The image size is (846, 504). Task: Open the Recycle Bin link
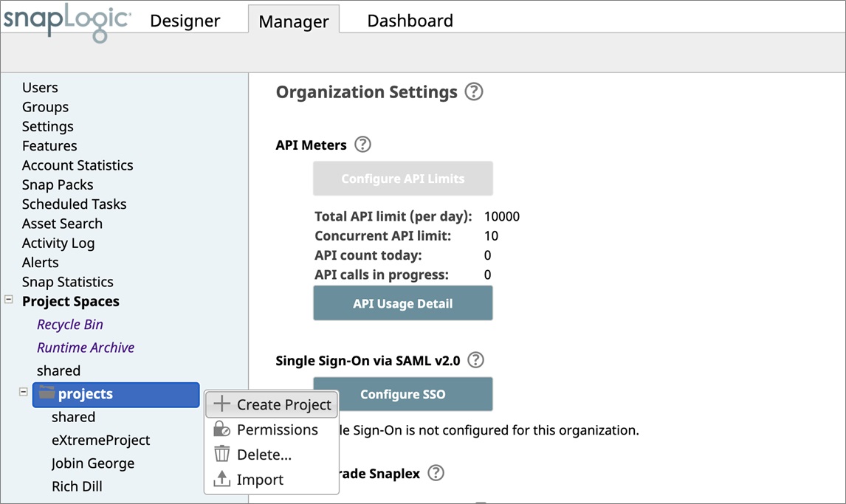(x=70, y=324)
